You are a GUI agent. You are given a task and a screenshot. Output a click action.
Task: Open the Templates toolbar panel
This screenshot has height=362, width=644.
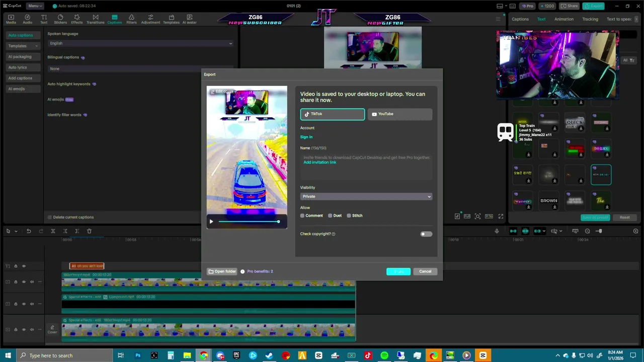(x=171, y=19)
